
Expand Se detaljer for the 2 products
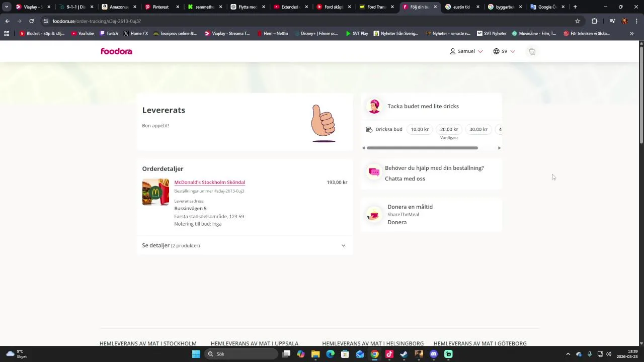point(245,245)
